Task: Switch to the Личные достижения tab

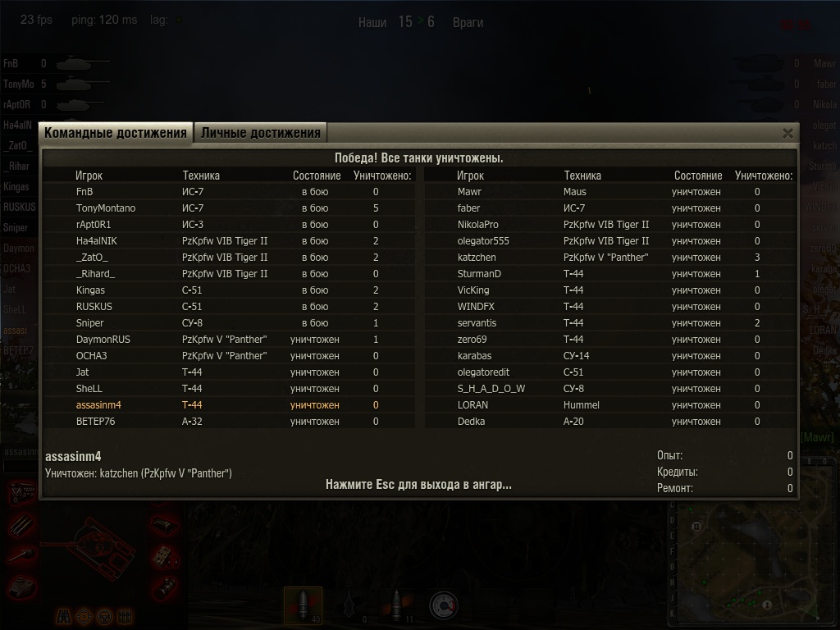Action: (260, 133)
